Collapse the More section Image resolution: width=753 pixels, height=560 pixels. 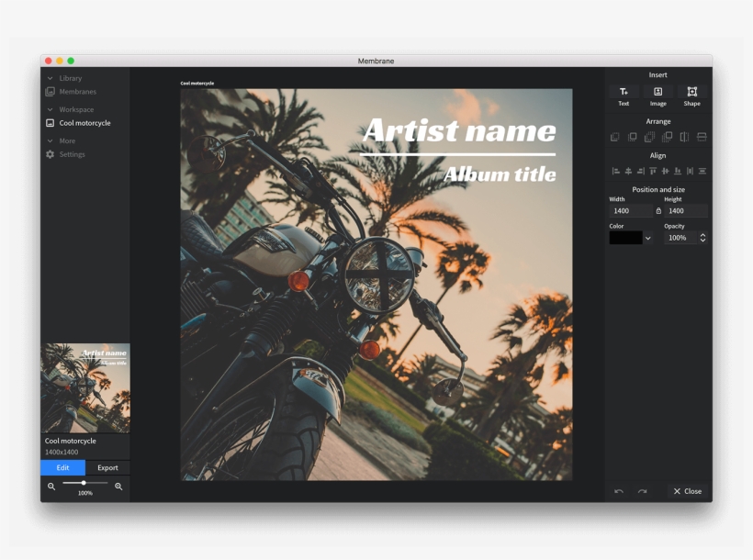[50, 140]
